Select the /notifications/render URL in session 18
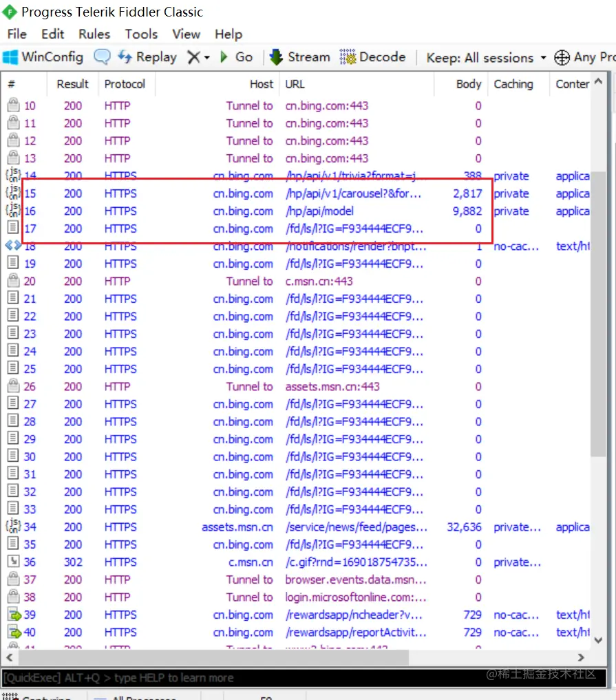 (356, 246)
